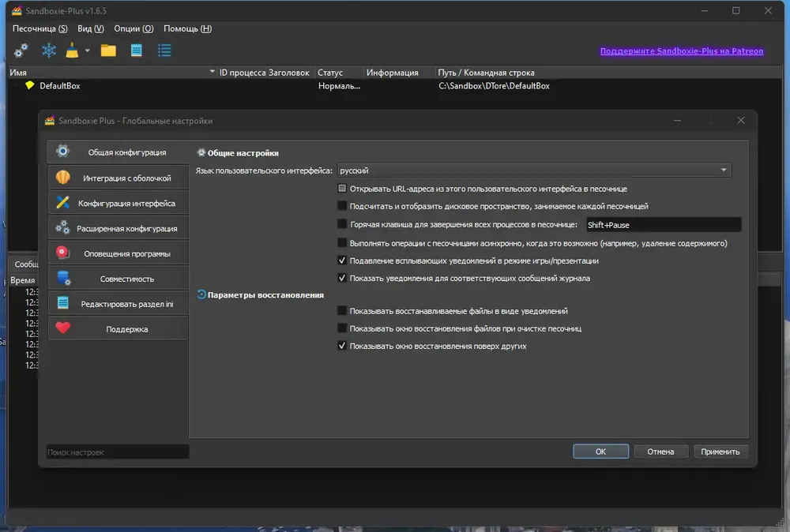Click the Имя column sort arrow
The height and width of the screenshot is (532, 790).
212,72
